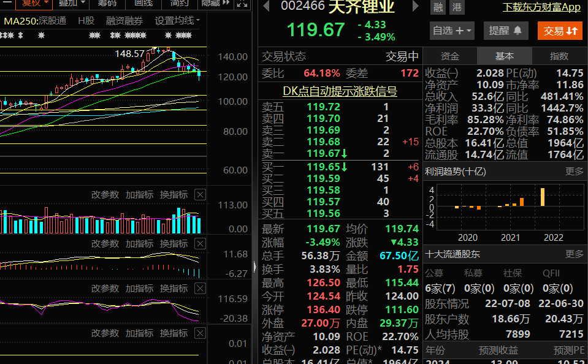This screenshot has height=364, width=588.
Task: Click the down arrow beside 买一 119.65
Action: pos(344,167)
